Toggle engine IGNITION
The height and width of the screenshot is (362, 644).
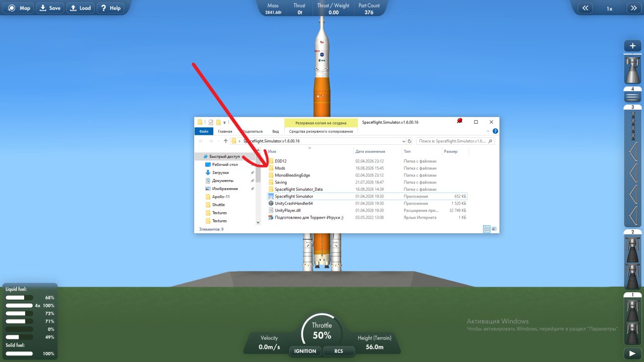(x=305, y=351)
